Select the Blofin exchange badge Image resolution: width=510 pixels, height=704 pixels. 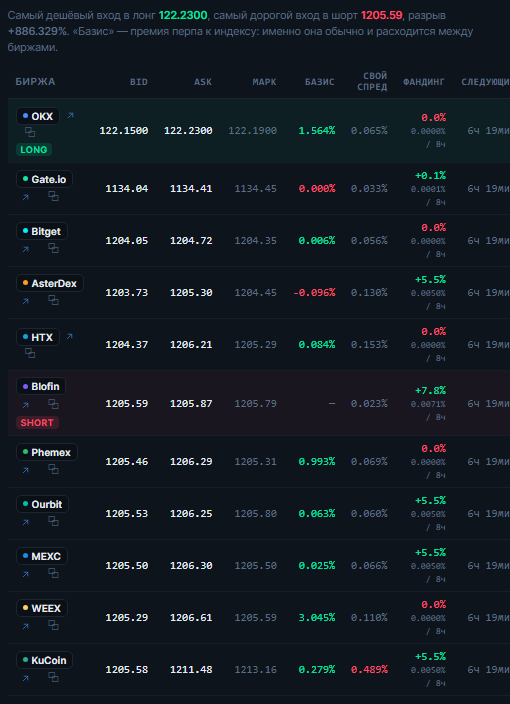[41, 386]
